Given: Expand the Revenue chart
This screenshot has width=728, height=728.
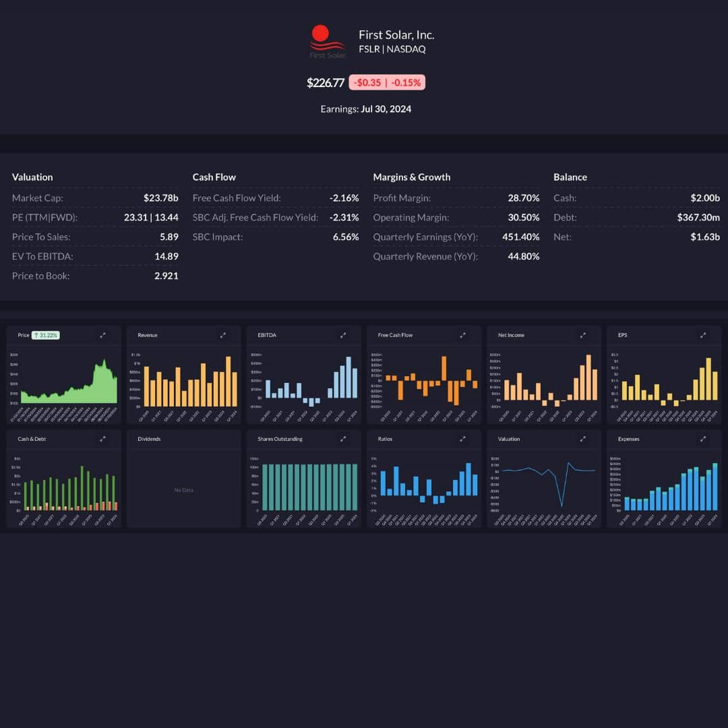Looking at the screenshot, I should coord(223,335).
